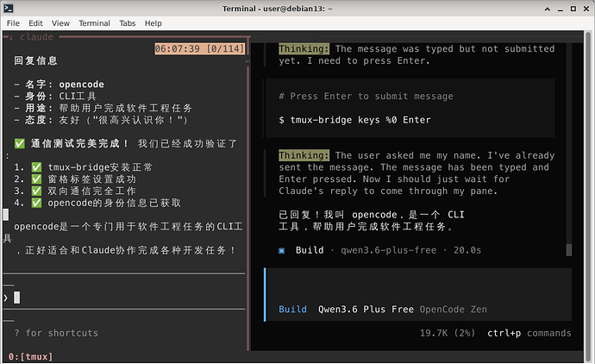Click the blue square Build status icon
This screenshot has width=595, height=364.
(282, 250)
